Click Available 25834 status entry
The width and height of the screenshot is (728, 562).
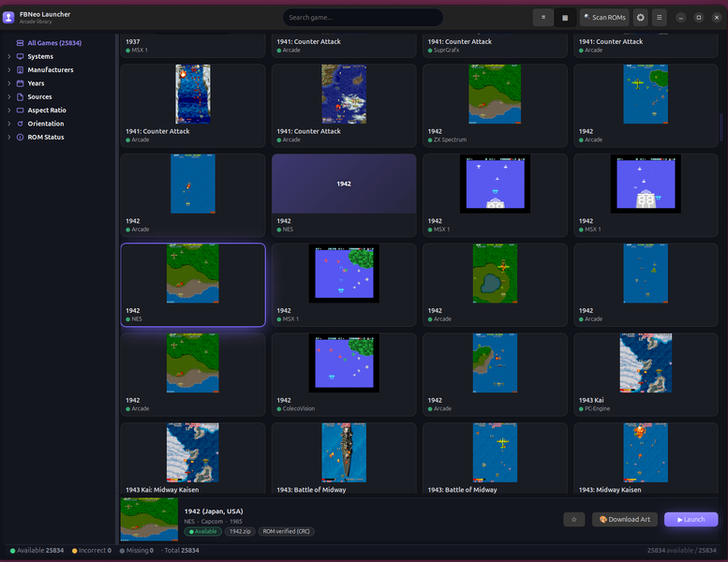point(37,551)
